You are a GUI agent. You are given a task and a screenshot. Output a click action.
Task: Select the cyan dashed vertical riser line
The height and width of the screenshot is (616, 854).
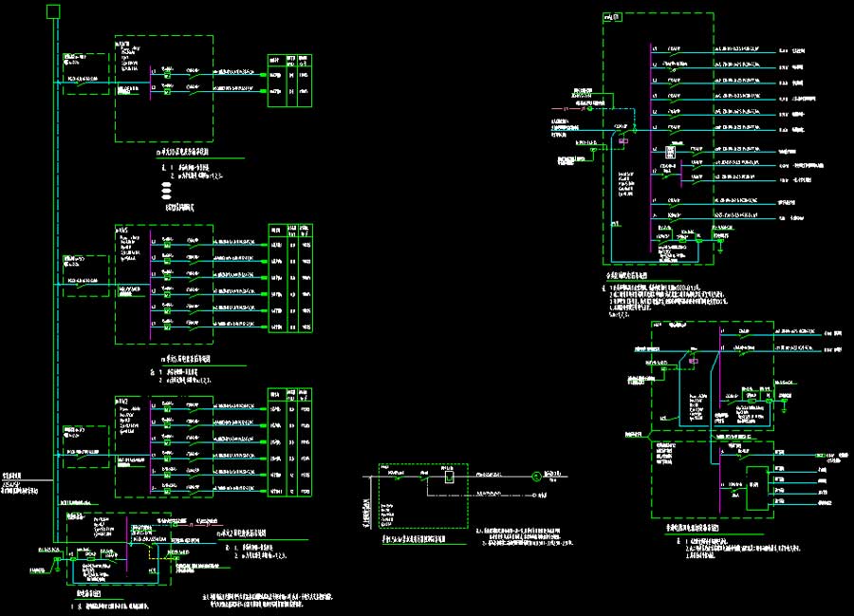pos(57,285)
